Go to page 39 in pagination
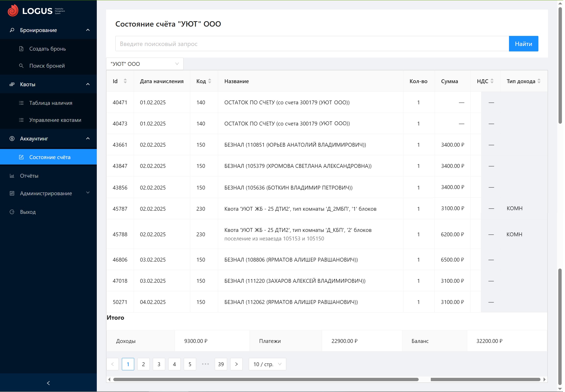 tap(221, 364)
